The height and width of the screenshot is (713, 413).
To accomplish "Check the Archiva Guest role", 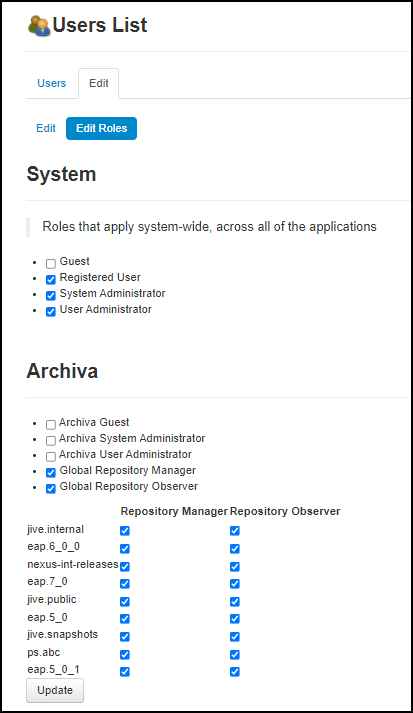I will pos(51,424).
